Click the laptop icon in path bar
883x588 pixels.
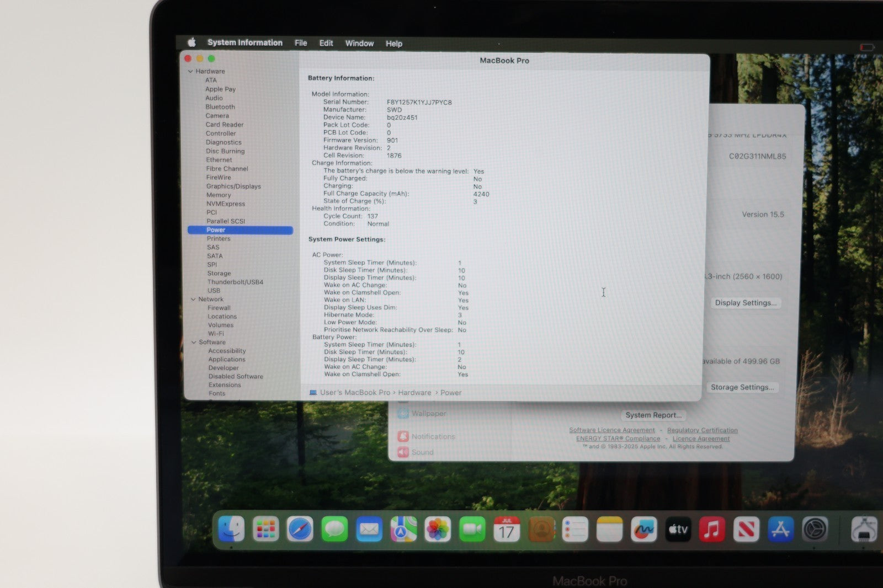313,393
